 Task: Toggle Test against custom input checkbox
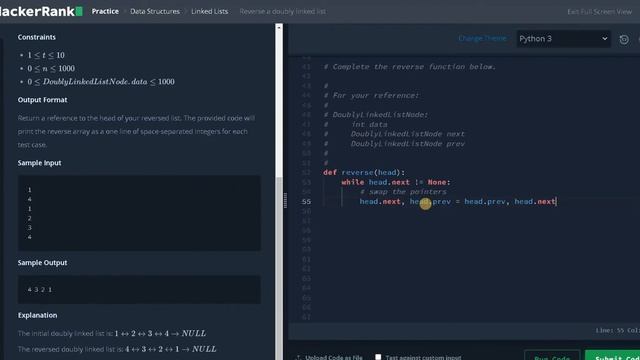click(378, 357)
